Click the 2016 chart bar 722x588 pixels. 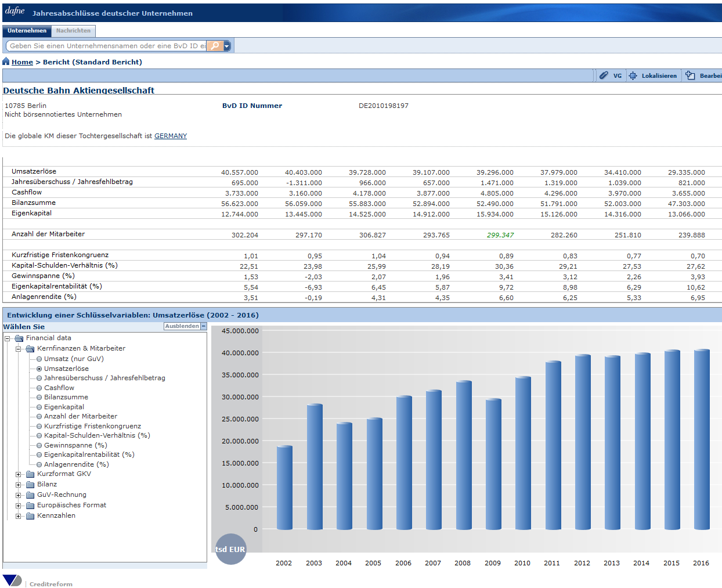tap(702, 439)
